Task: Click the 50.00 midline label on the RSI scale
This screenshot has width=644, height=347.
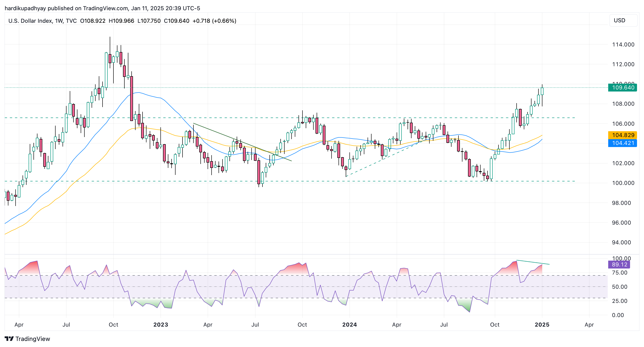Action: point(620,287)
